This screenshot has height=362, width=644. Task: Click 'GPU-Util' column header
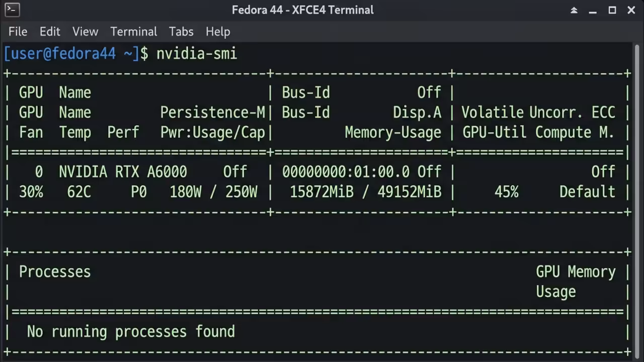click(x=495, y=133)
